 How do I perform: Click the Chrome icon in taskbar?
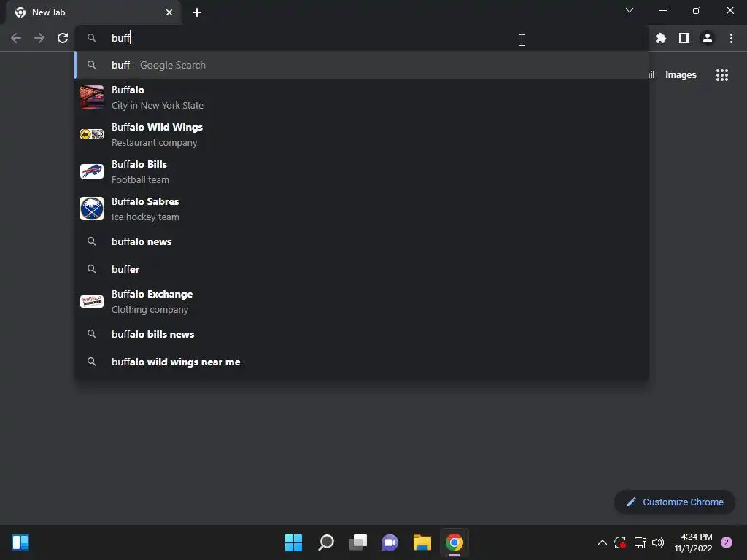pyautogui.click(x=454, y=542)
